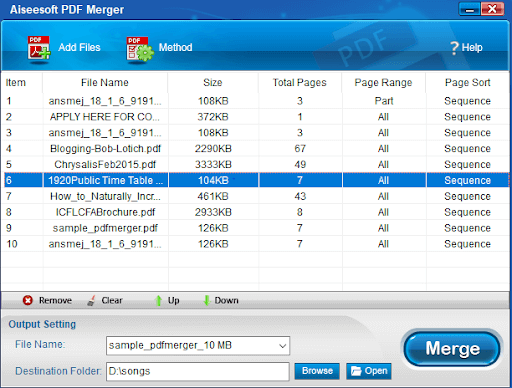Viewport: 512px width, 388px height.
Task: Move item up with green arrow
Action: (x=158, y=300)
